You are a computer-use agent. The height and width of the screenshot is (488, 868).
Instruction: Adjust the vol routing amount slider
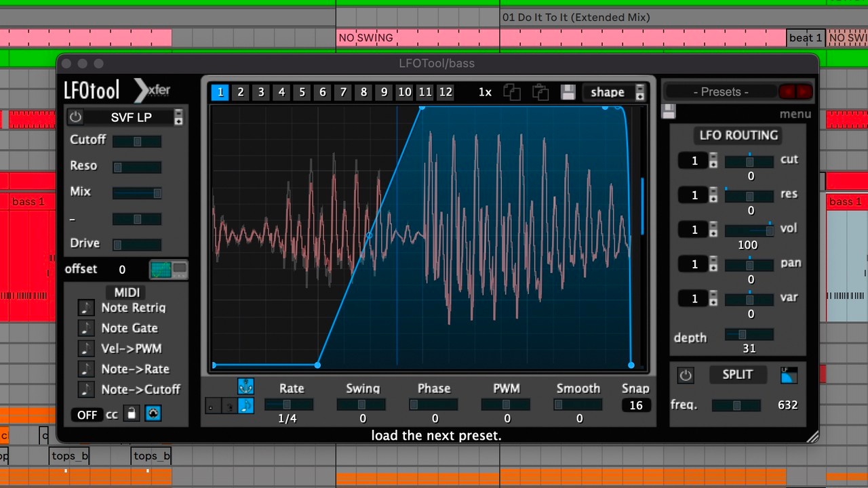pyautogui.click(x=749, y=230)
